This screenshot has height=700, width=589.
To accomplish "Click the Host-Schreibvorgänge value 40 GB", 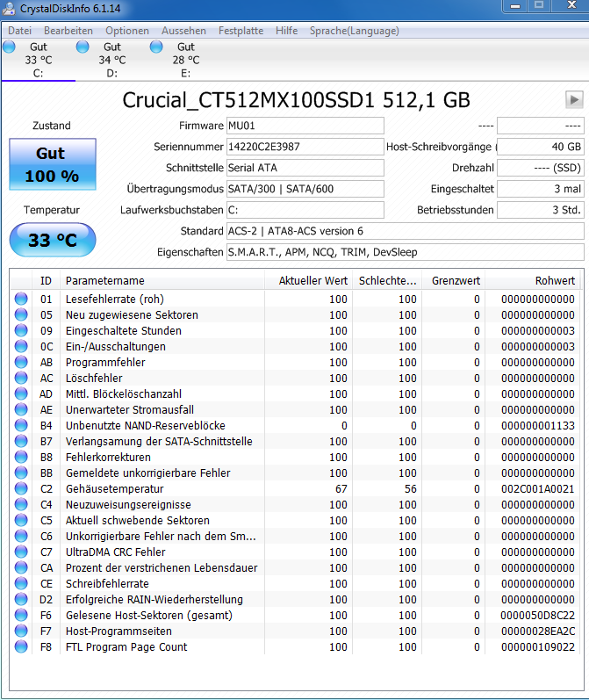I will point(541,147).
